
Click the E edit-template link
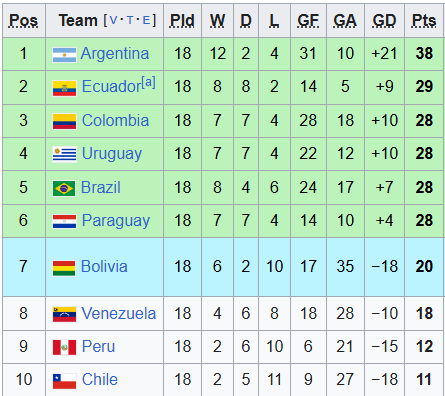tap(146, 21)
